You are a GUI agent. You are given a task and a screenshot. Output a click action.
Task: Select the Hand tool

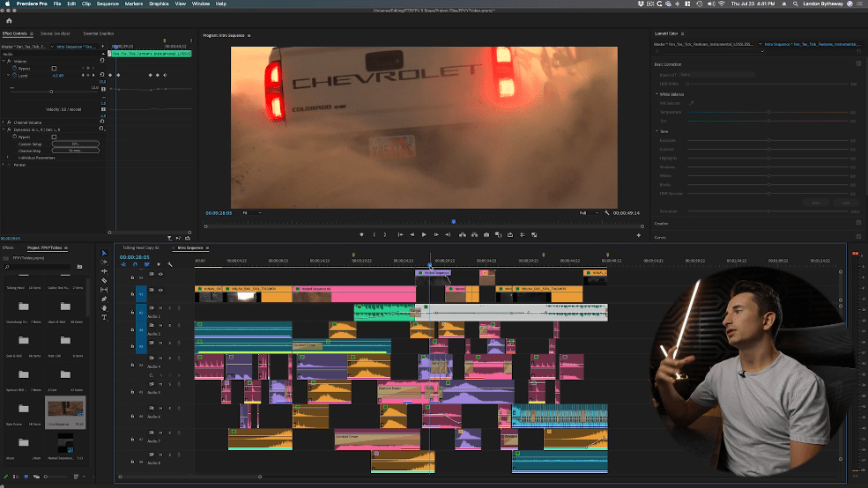104,308
